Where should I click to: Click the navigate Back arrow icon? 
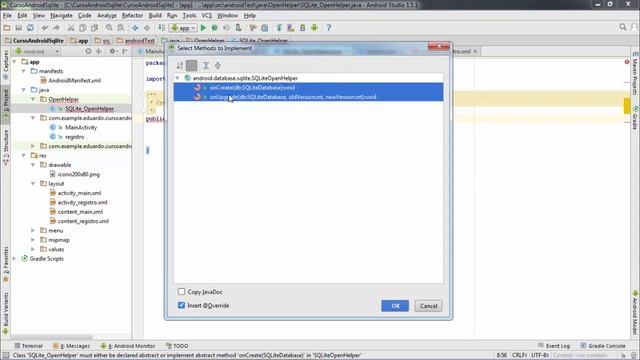(135, 28)
